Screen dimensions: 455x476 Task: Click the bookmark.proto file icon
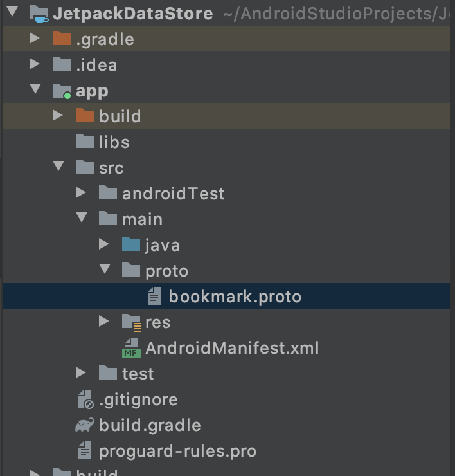point(154,296)
